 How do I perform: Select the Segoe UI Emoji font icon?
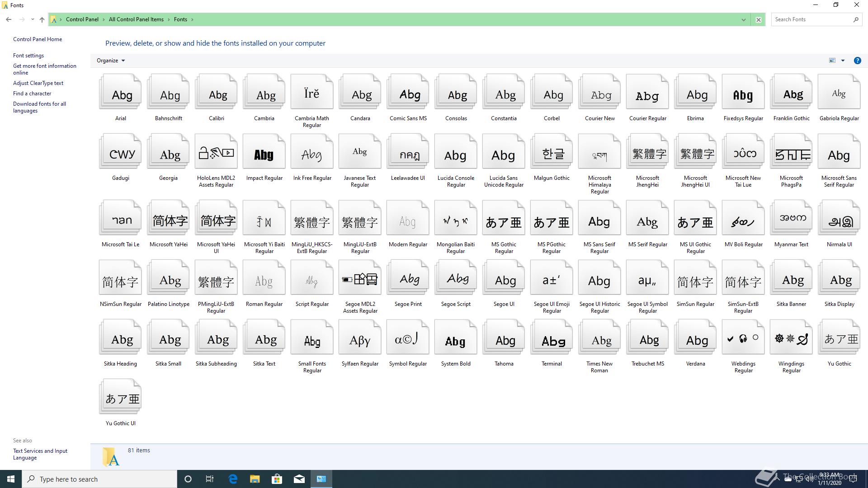coord(552,279)
